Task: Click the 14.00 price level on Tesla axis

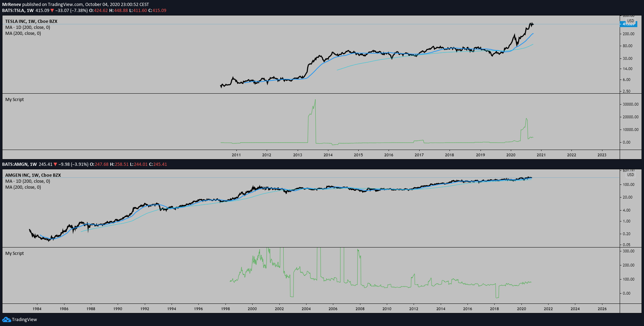Action: (627, 69)
